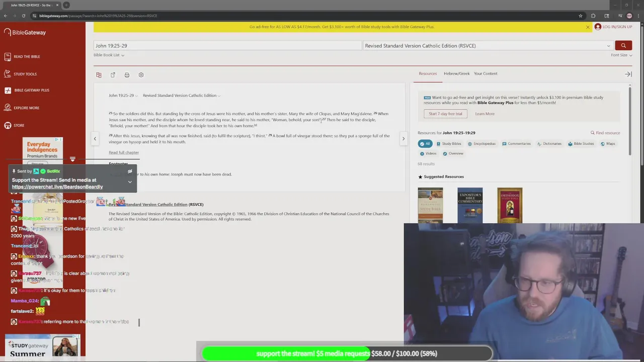Click the browser back arrow
The image size is (644, 362).
pyautogui.click(x=5, y=16)
